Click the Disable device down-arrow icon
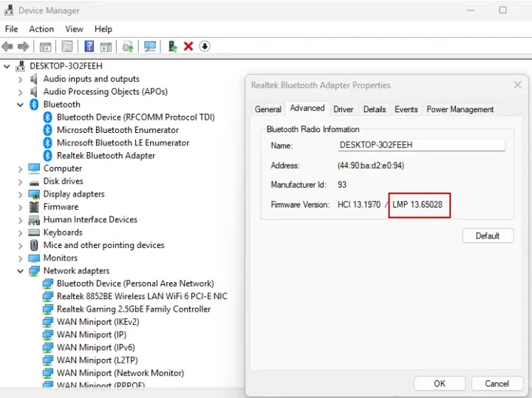 pos(205,46)
